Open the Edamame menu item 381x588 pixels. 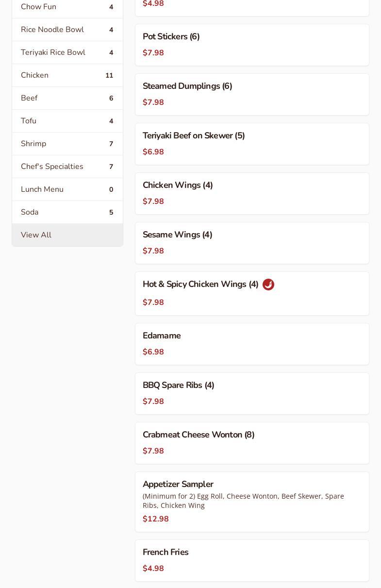point(252,344)
